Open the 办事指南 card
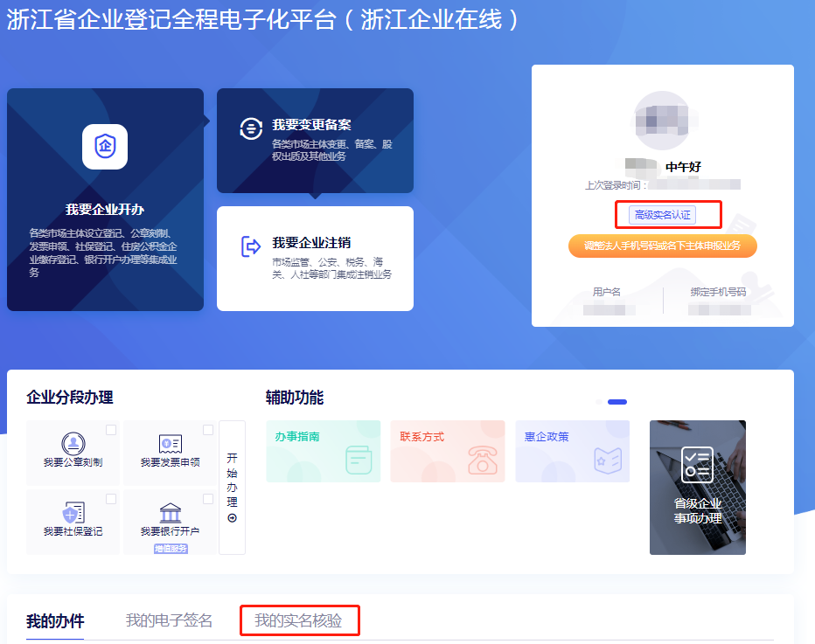 click(x=324, y=451)
